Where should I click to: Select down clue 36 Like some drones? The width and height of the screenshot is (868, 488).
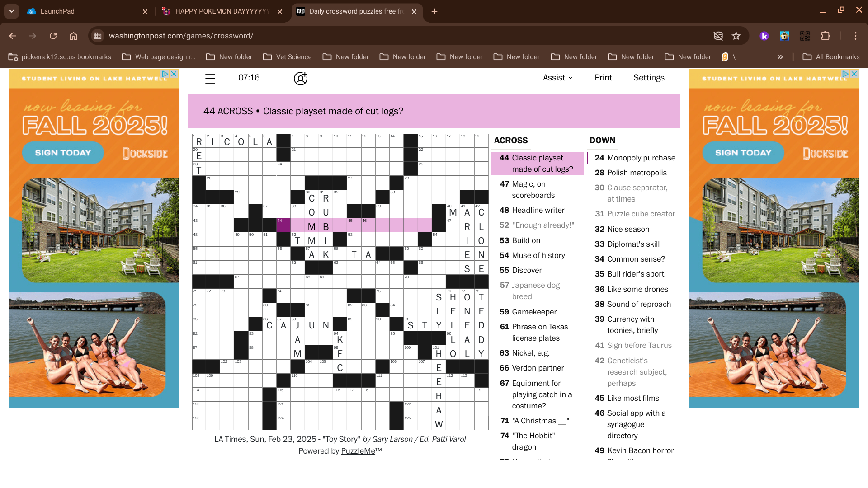633,289
